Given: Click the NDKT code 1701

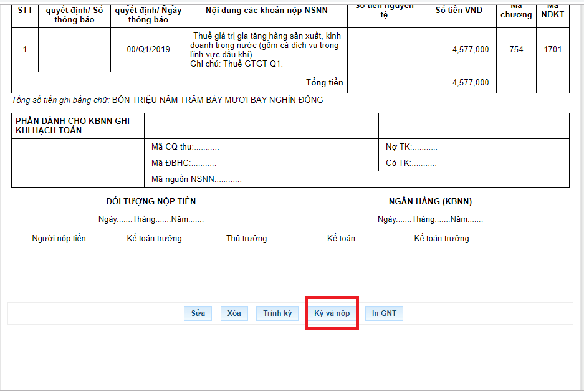Looking at the screenshot, I should coord(552,50).
